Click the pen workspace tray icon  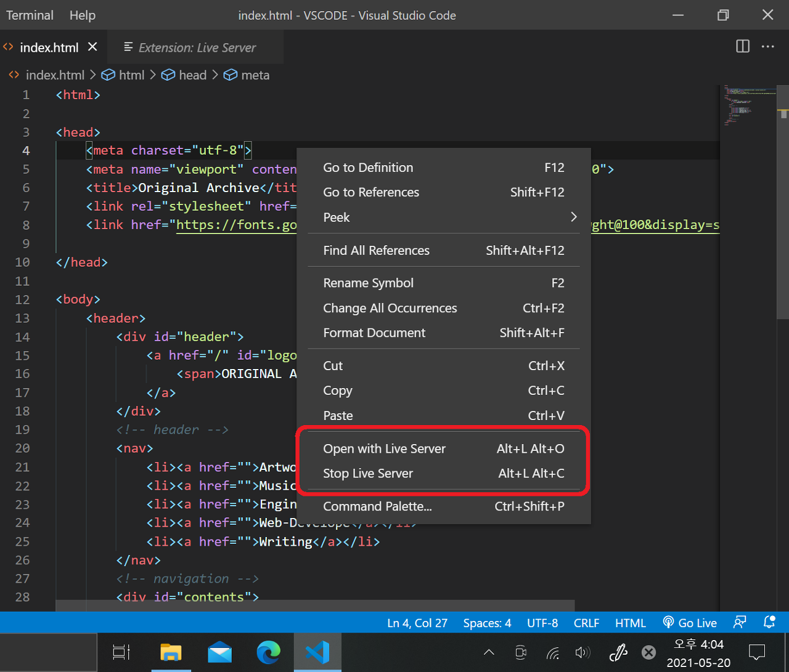pos(618,652)
